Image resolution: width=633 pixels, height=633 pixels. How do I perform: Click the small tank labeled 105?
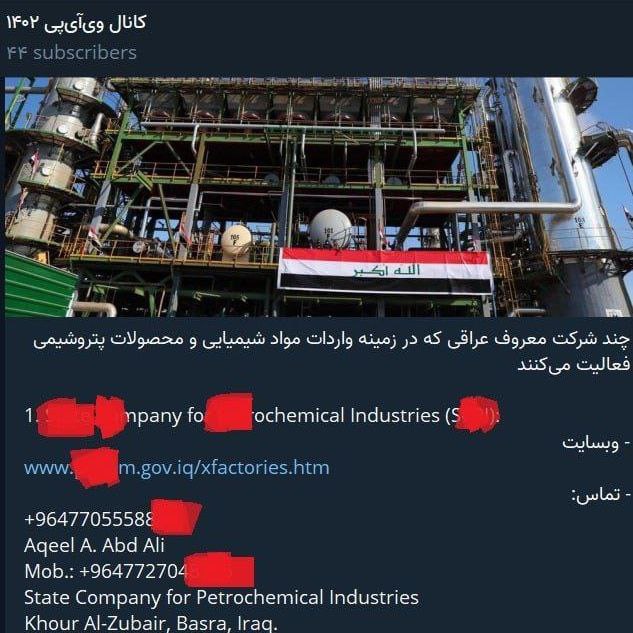236,241
